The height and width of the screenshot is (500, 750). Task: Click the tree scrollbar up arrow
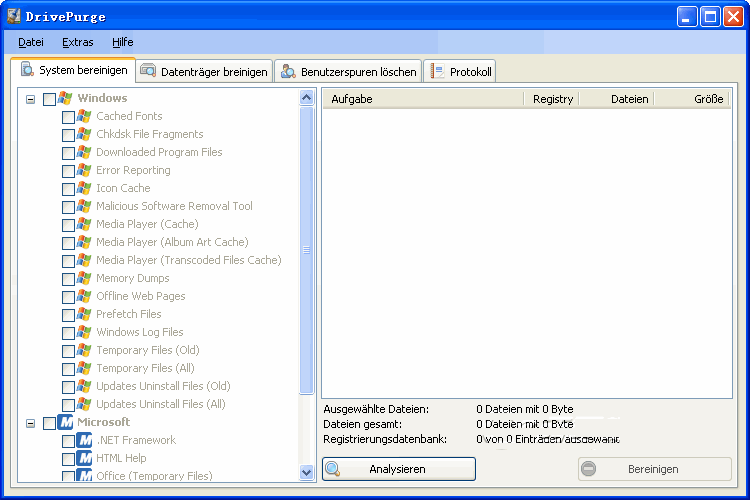307,98
